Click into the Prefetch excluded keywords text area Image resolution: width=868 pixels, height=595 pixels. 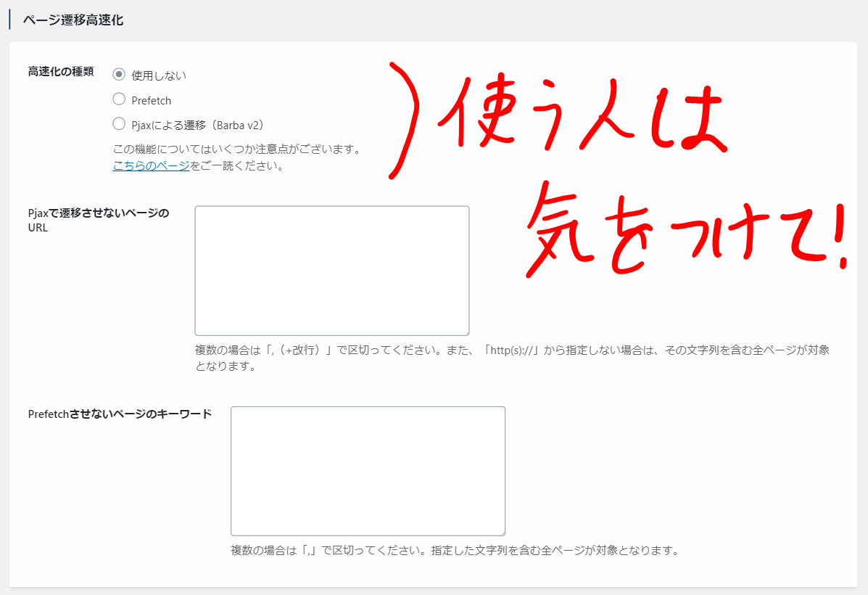[x=368, y=470]
